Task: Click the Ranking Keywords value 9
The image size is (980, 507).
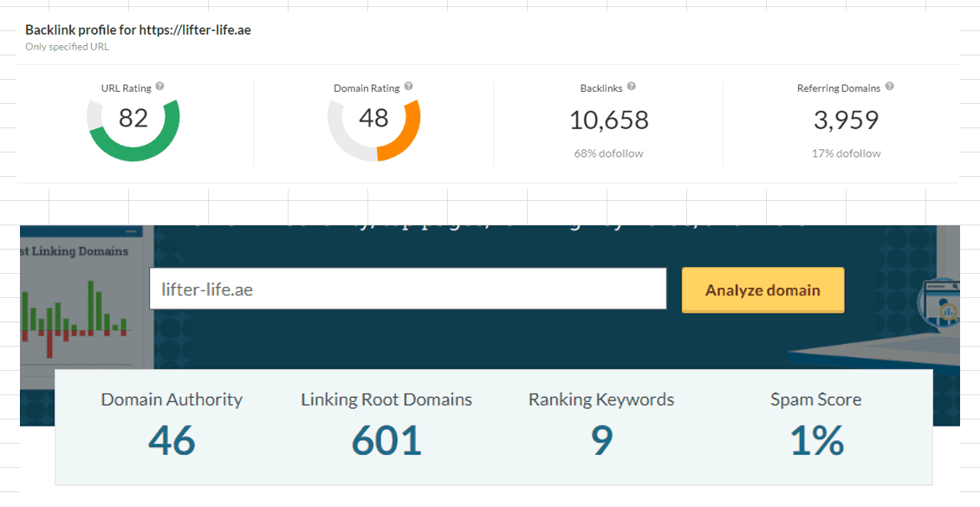Action: [601, 441]
